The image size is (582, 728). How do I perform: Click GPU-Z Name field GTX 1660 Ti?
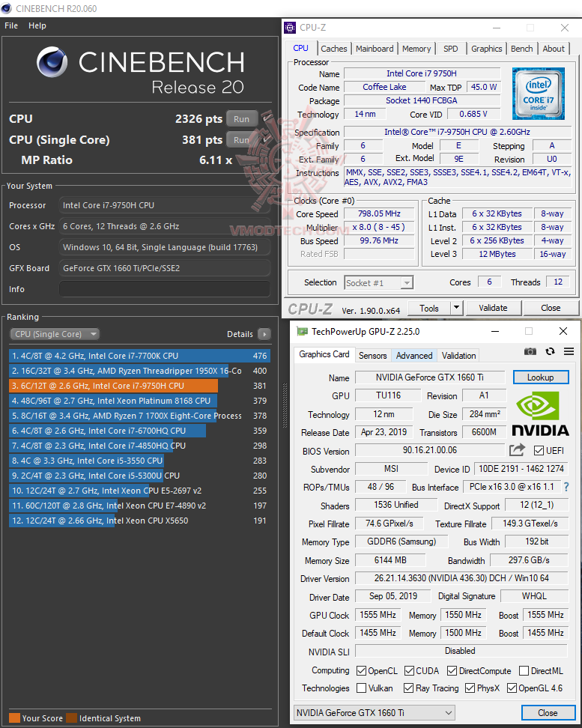point(430,377)
